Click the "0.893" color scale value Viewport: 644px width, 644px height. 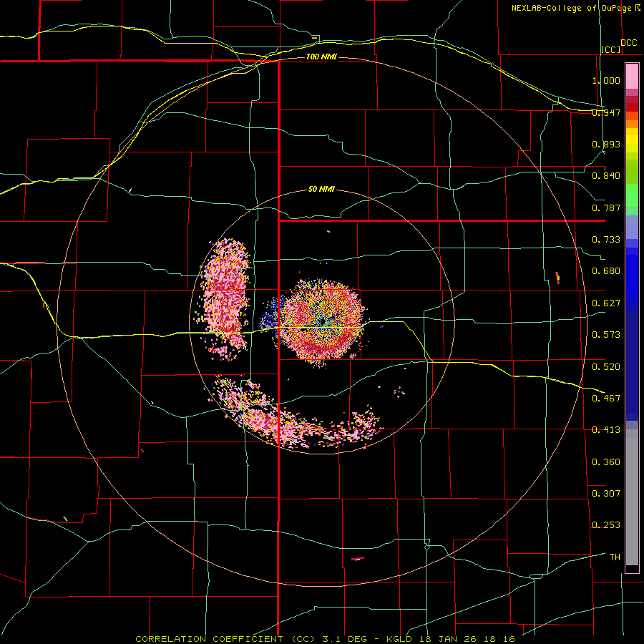[606, 144]
